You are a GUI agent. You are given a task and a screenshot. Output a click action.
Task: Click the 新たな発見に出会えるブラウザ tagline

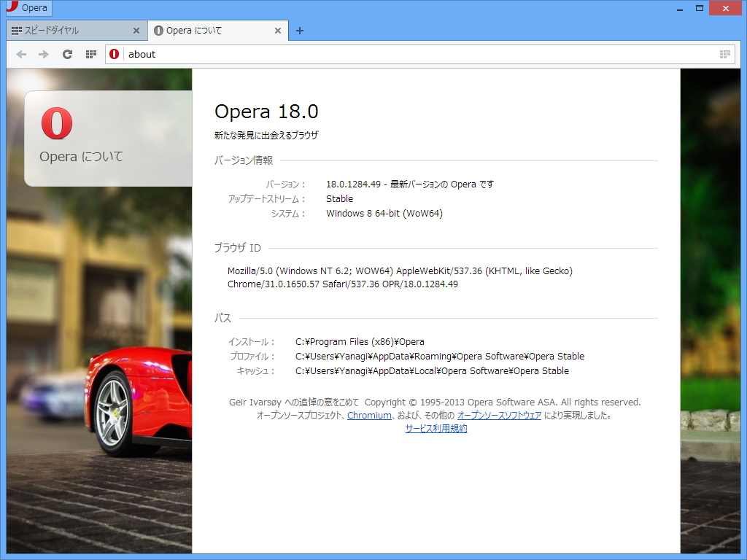point(266,135)
